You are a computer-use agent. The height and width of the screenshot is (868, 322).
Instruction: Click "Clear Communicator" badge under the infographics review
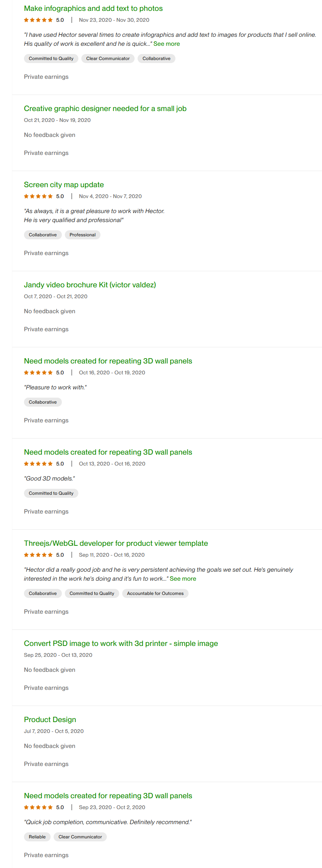point(108,59)
